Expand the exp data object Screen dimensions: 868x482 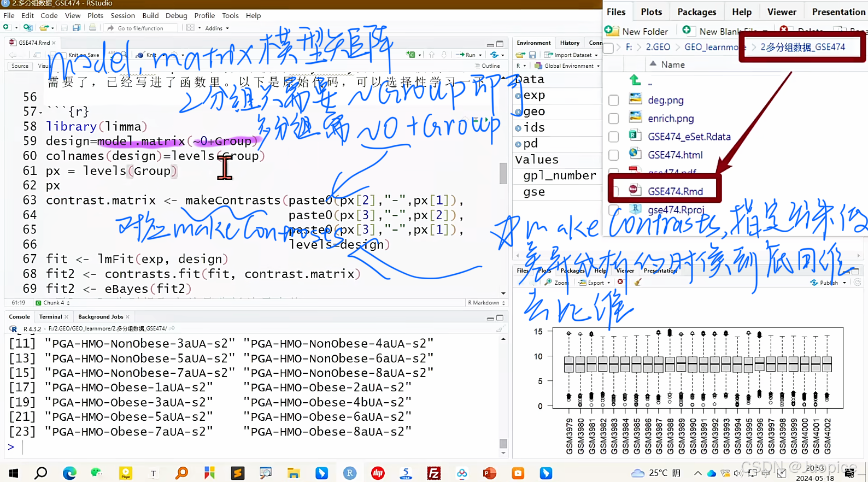click(x=518, y=96)
